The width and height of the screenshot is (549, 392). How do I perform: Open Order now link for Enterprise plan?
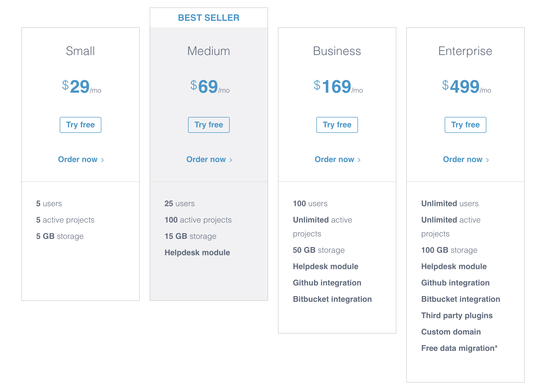pyautogui.click(x=466, y=159)
